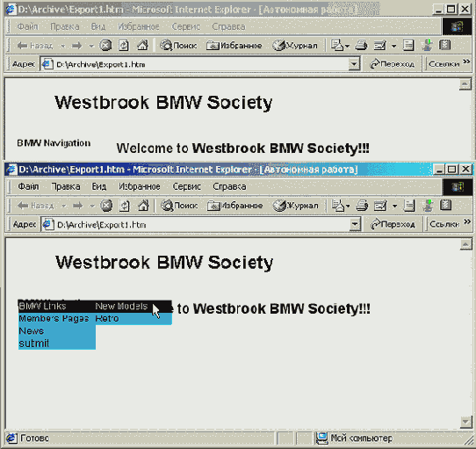476x449 pixels.
Task: Click the Home icon in the active window's toolbar
Action: (x=143, y=206)
